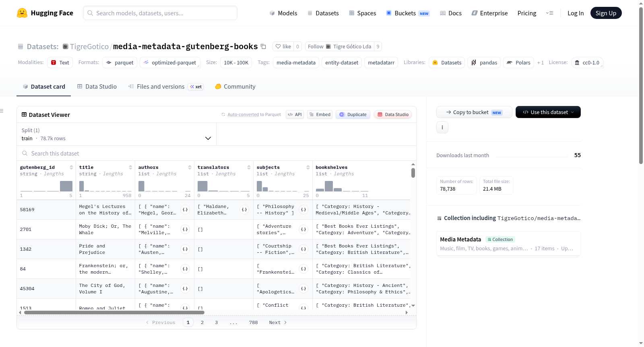Screen dimensions: 644x347
Task: Open the Models menu item
Action: (x=283, y=13)
